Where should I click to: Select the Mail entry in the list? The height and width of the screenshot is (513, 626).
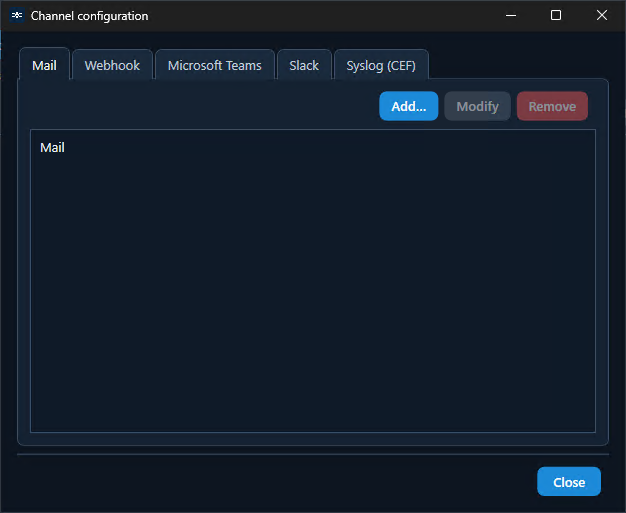(313, 148)
